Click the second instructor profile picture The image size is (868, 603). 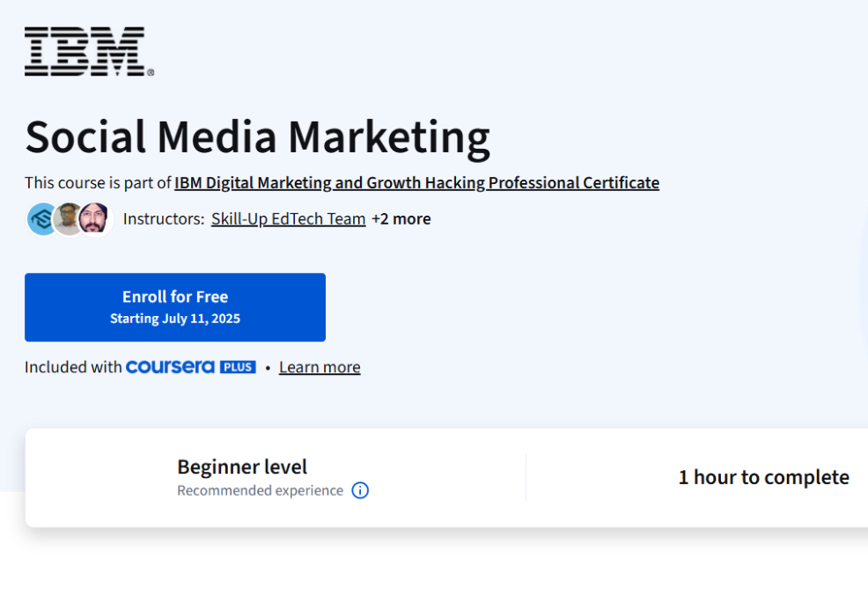pos(68,218)
